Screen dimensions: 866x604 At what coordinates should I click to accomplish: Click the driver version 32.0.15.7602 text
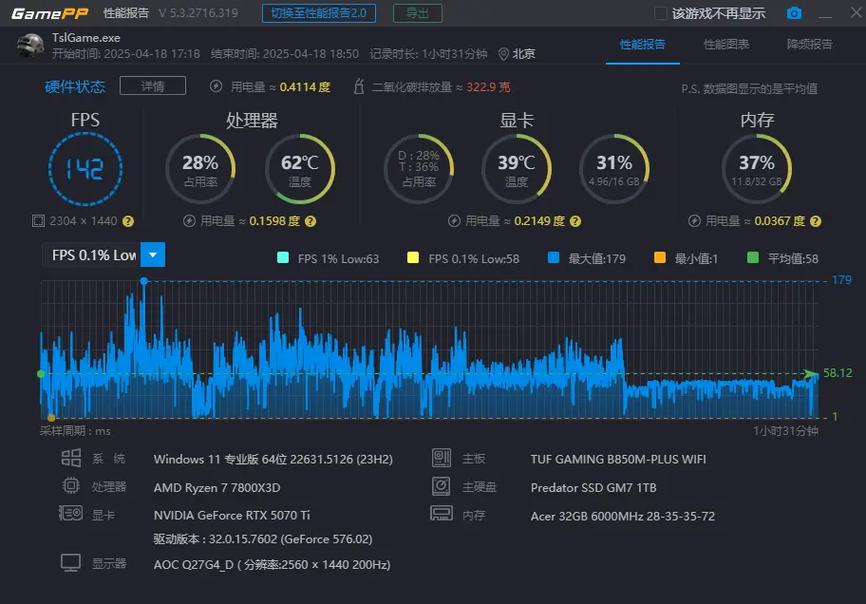pyautogui.click(x=263, y=539)
